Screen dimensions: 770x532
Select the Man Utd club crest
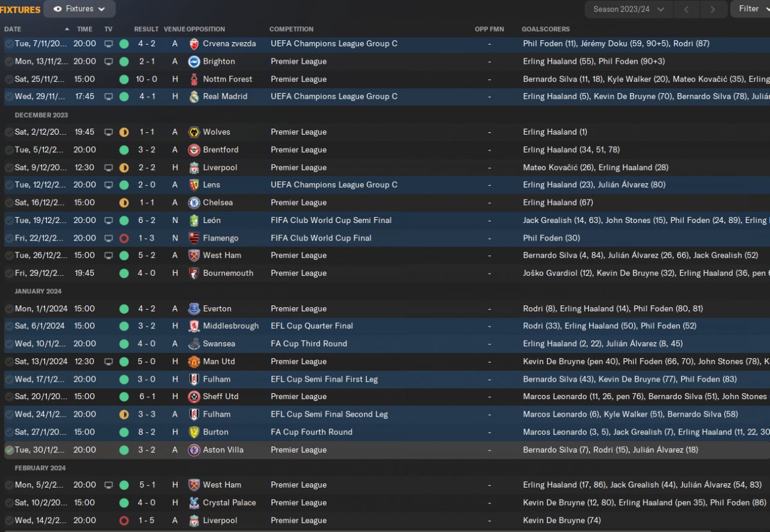point(194,362)
